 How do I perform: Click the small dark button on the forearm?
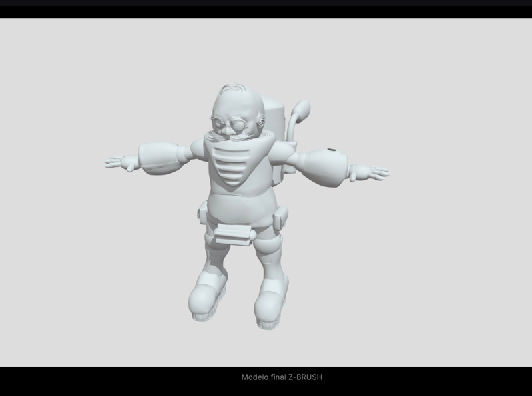(x=332, y=150)
